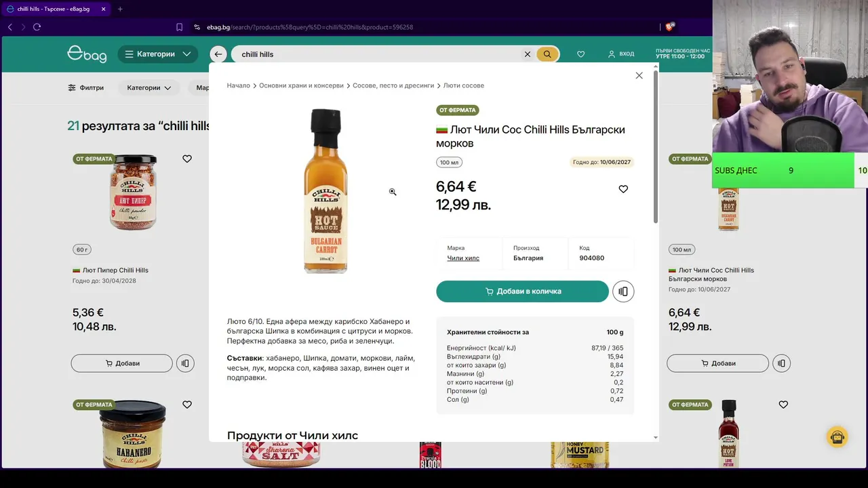This screenshot has width=868, height=488.
Task: Click the eBag logo
Action: pos(87,54)
